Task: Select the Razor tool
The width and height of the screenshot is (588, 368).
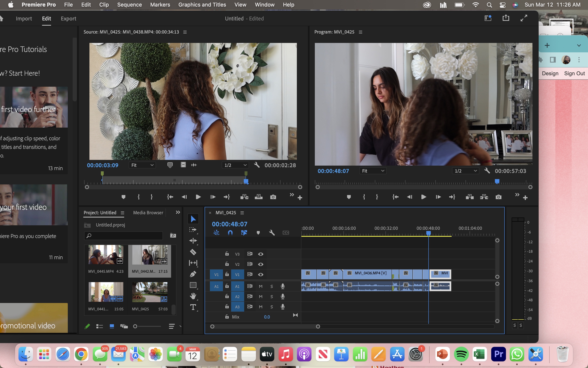Action: pos(193,252)
